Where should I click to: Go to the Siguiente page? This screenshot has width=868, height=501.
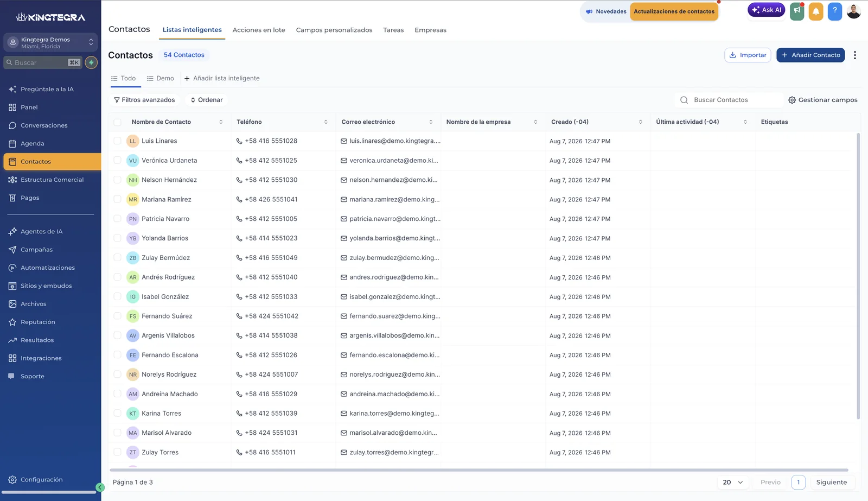(x=831, y=483)
